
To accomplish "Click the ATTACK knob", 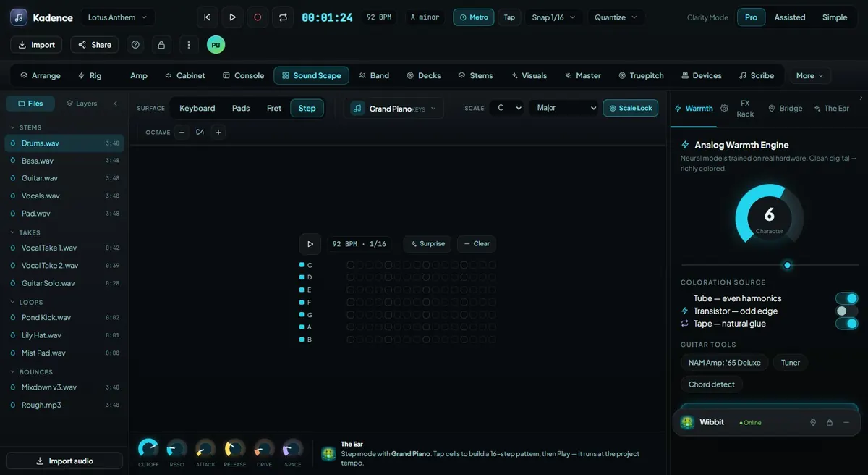I will pos(205,448).
